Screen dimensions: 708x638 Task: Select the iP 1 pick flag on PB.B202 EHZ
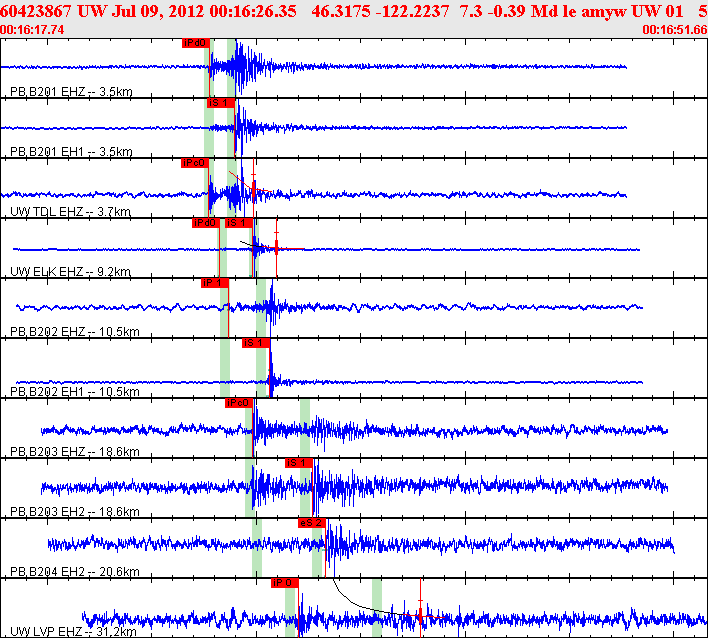pyautogui.click(x=215, y=283)
